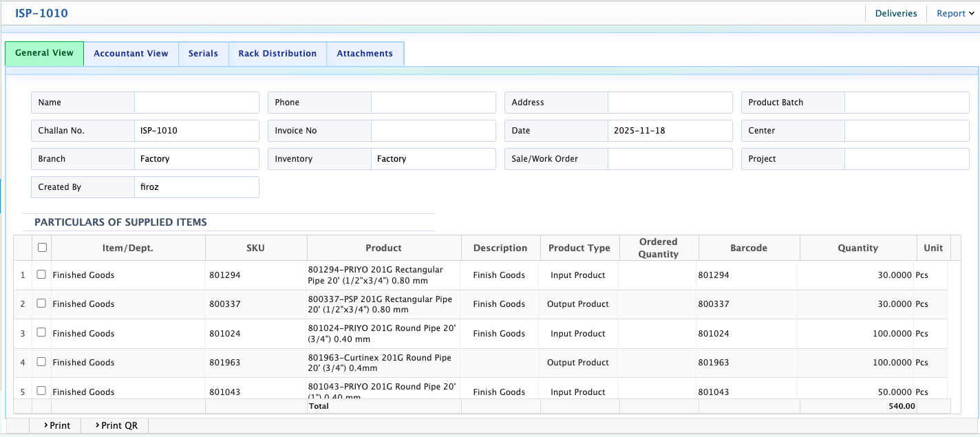Screen dimensions: 980x437
Task: Focus the Address input field
Action: (x=670, y=103)
